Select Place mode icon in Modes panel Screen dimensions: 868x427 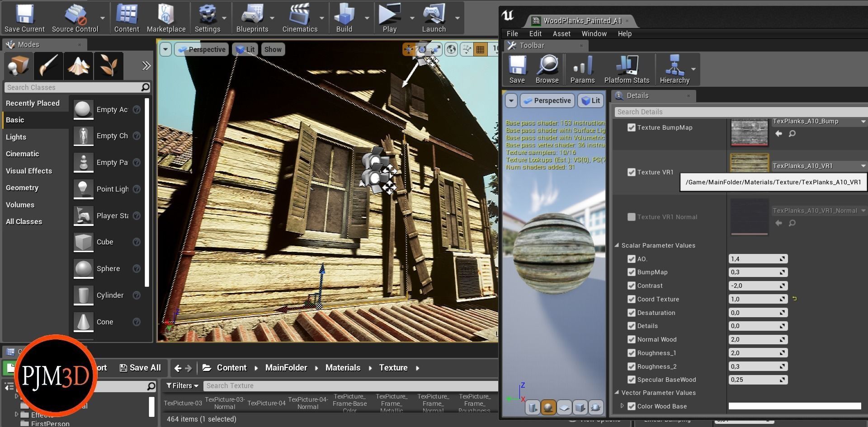[x=19, y=66]
